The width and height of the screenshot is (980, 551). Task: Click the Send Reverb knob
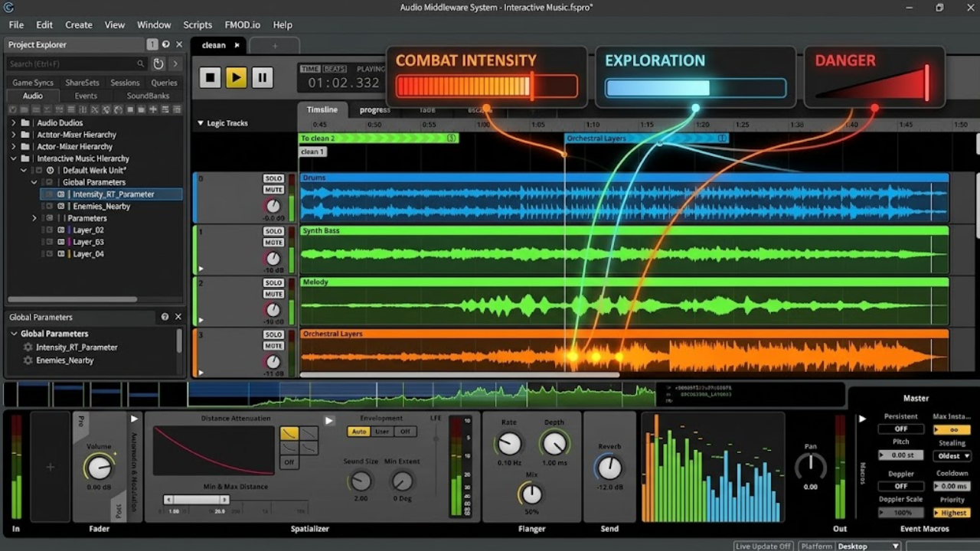pos(609,468)
